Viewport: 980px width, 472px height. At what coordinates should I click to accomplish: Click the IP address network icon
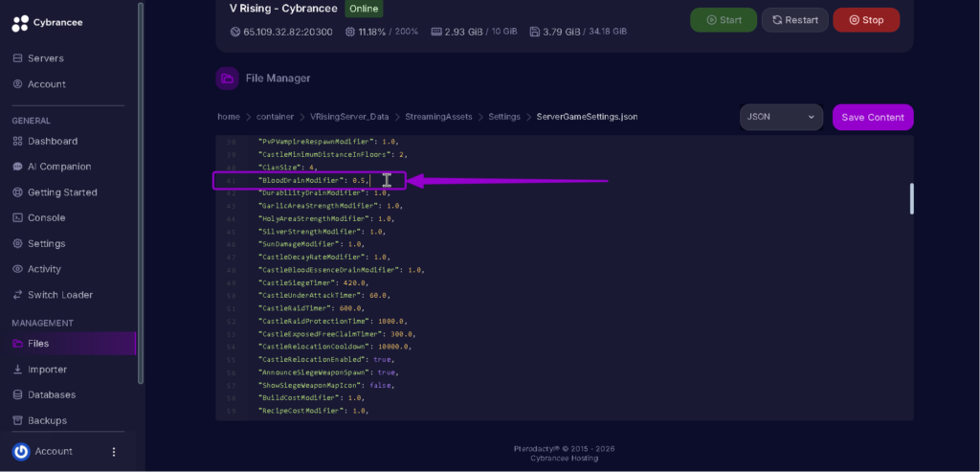[x=235, y=32]
